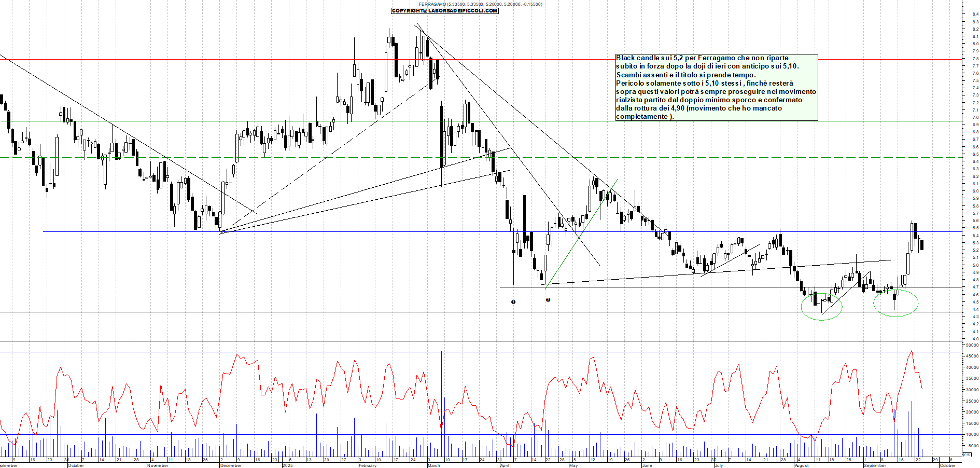The height and width of the screenshot is (468, 980).
Task: Click the 4.7 price axis label
Action: pos(975,287)
